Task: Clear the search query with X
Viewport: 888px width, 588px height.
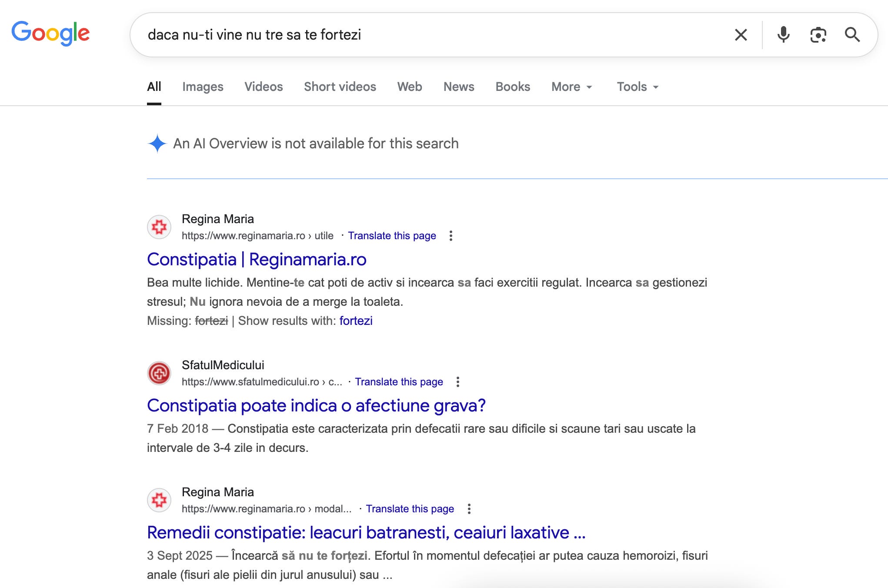Action: click(741, 35)
